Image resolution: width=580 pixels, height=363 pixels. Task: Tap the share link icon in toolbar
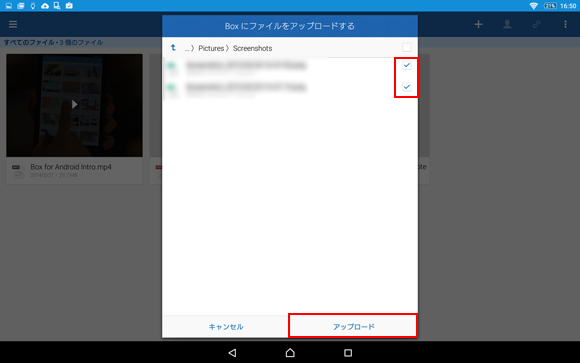click(536, 24)
